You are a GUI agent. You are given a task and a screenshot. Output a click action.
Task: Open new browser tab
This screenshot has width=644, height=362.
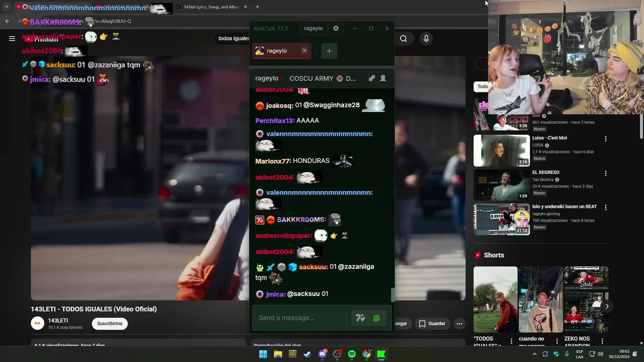tap(257, 7)
